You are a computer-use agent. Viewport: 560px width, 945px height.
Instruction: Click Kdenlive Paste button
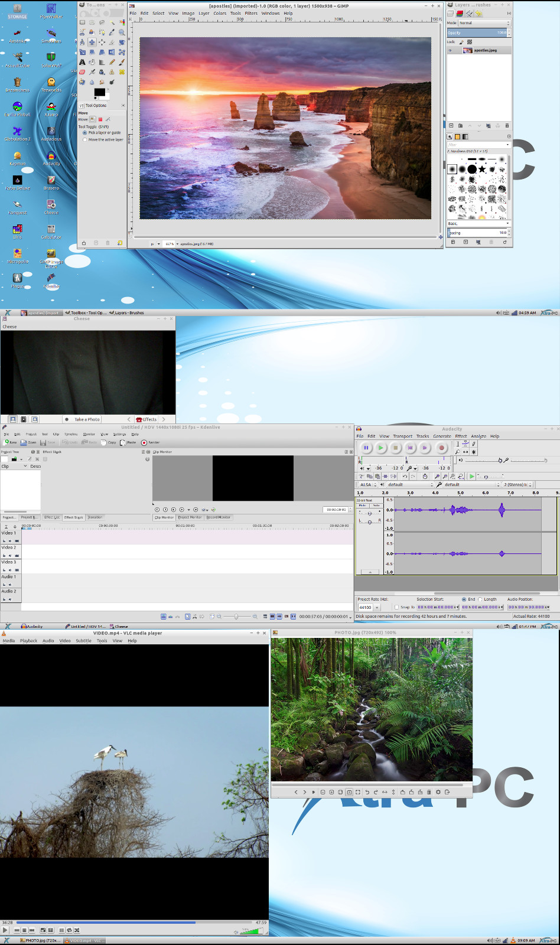[128, 442]
